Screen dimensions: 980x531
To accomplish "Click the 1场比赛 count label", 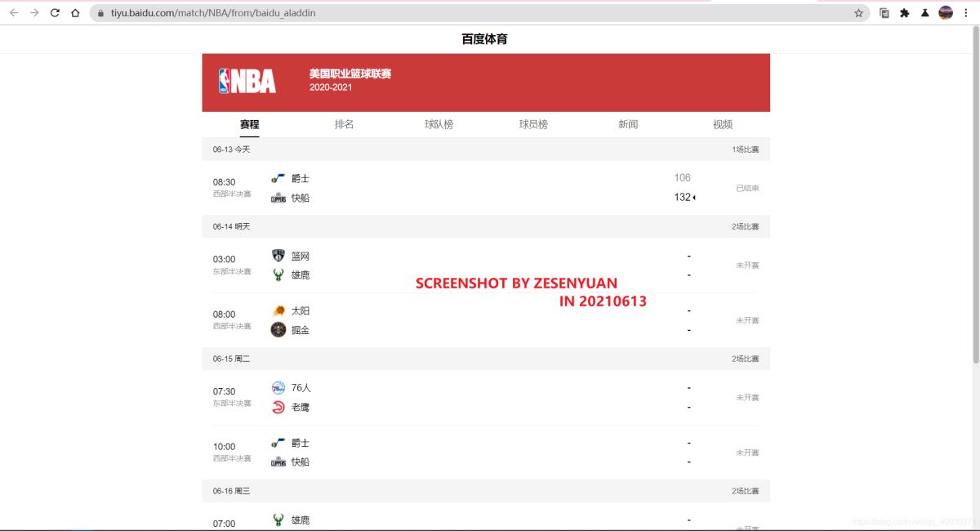I will click(x=746, y=149).
